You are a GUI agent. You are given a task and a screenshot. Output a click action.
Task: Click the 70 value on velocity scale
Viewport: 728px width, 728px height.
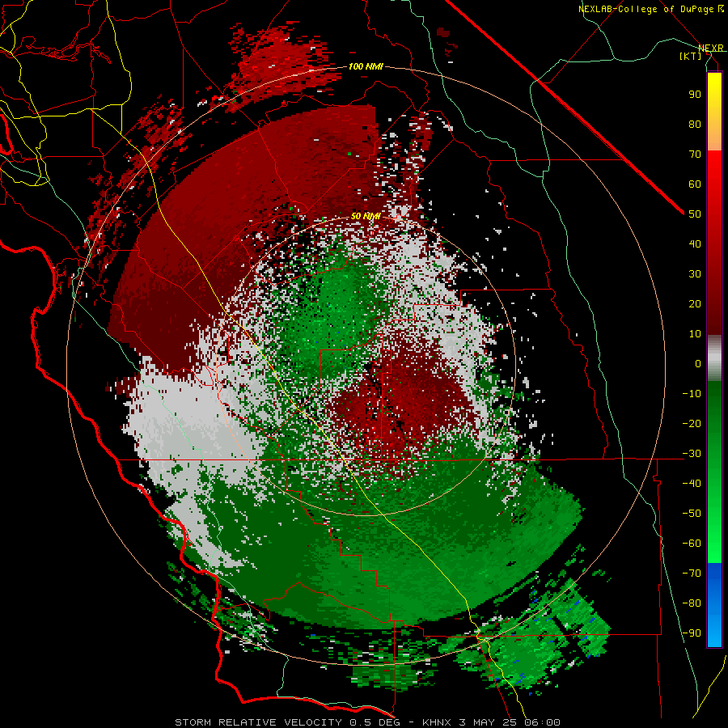click(x=695, y=154)
